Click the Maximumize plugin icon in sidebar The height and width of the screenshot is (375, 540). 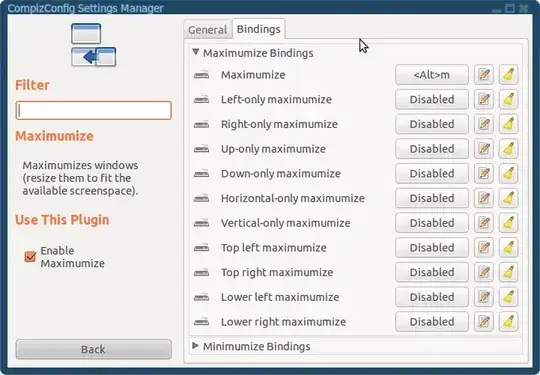[x=93, y=45]
